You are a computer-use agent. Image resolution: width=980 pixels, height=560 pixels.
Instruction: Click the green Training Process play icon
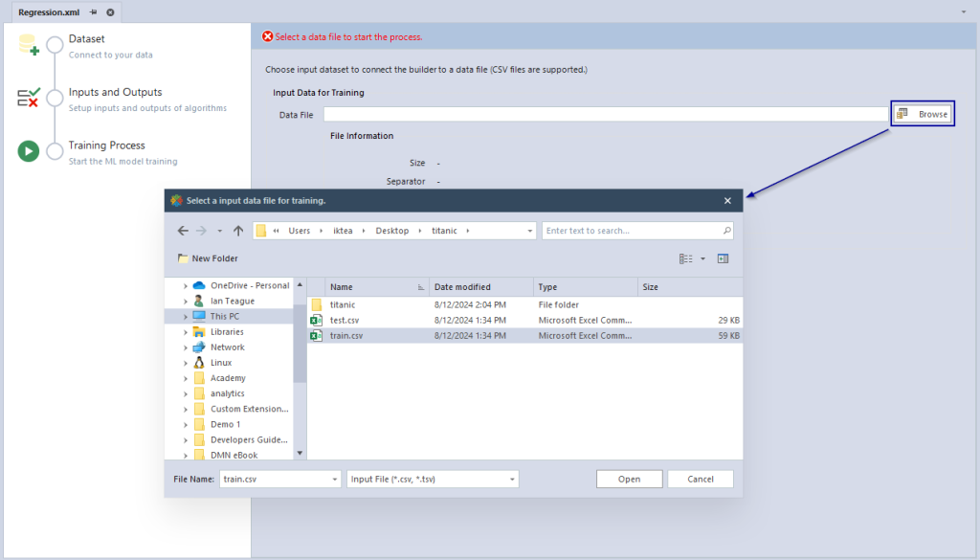28,150
